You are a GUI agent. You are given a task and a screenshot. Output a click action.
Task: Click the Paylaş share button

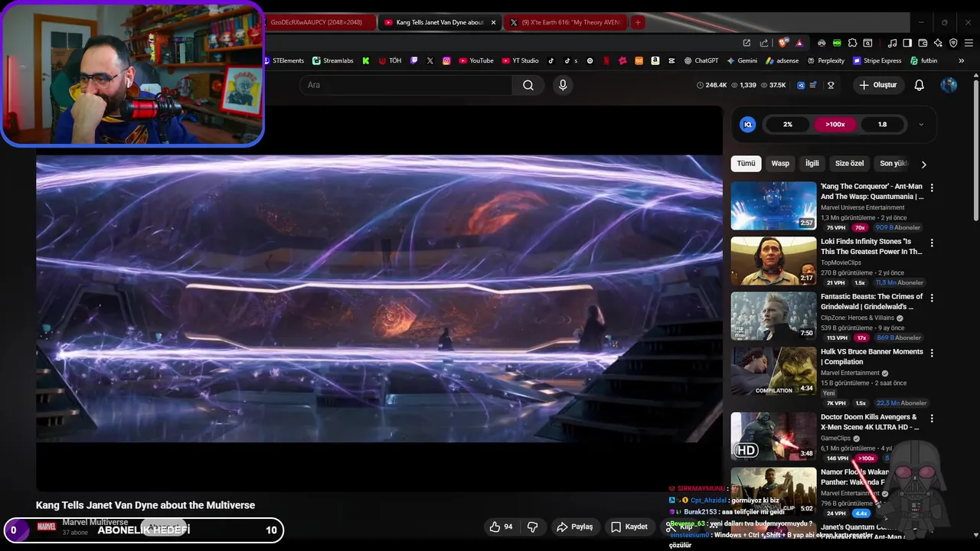pyautogui.click(x=575, y=527)
